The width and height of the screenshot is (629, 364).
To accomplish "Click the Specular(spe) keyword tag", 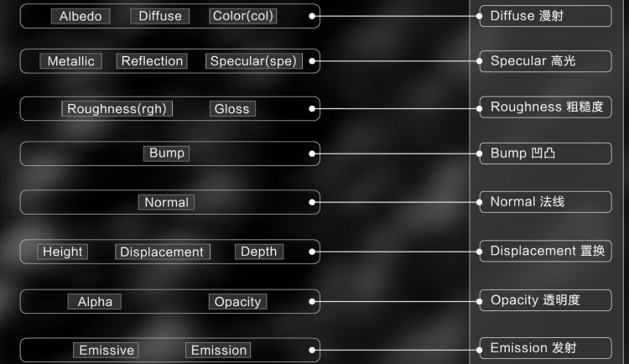I will pyautogui.click(x=254, y=61).
